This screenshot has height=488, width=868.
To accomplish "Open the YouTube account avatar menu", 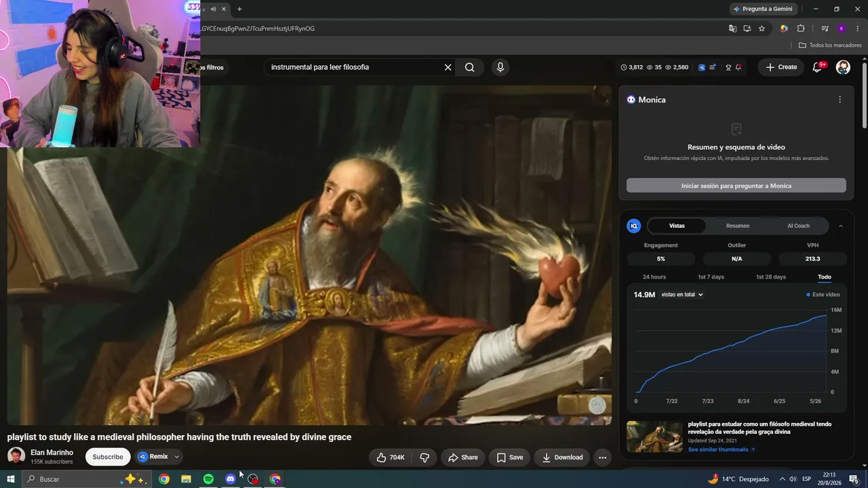I will pyautogui.click(x=843, y=67).
